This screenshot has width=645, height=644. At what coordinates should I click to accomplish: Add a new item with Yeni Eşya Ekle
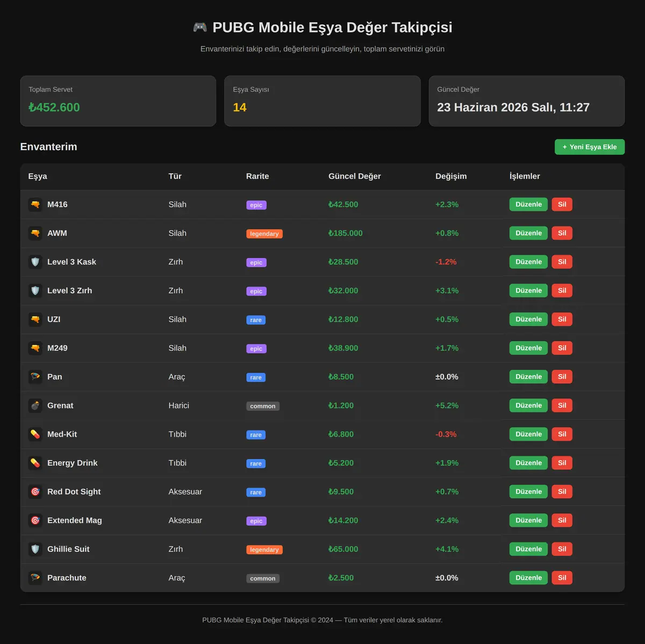[x=590, y=147]
